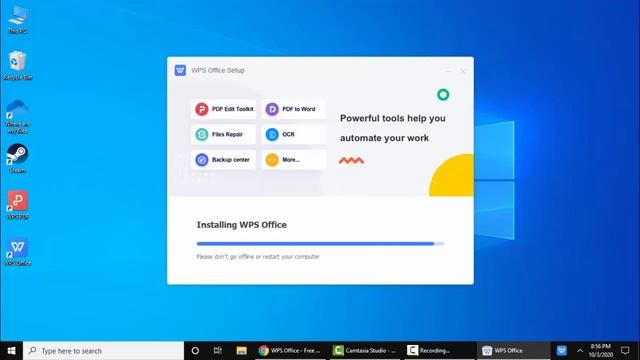Switch to Camtasia Studio taskbar item
This screenshot has width=640, height=360.
365,351
